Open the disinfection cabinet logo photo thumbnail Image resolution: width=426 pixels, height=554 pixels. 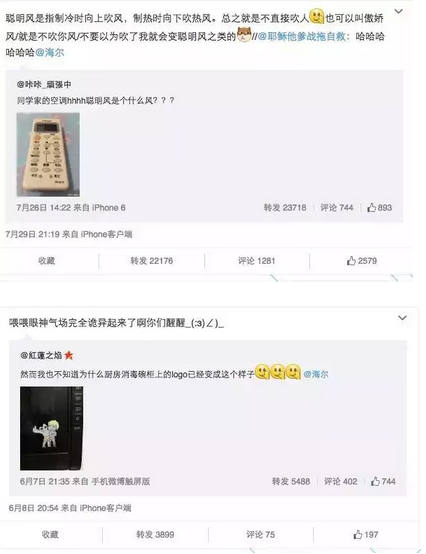click(x=52, y=428)
